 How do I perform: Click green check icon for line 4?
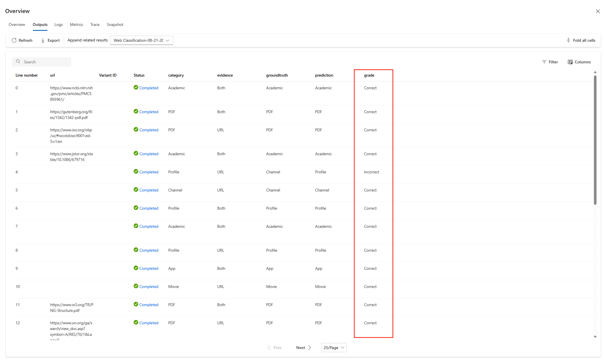pyautogui.click(x=136, y=172)
